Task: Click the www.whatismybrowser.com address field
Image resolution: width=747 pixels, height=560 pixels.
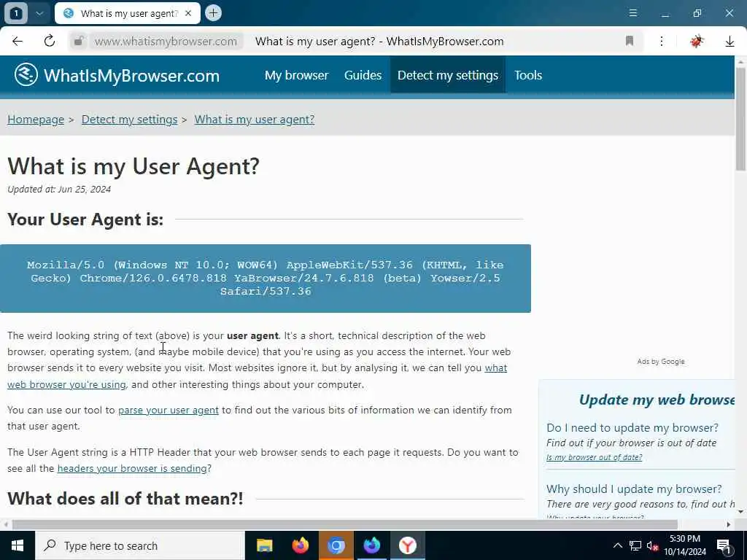Action: pyautogui.click(x=166, y=42)
